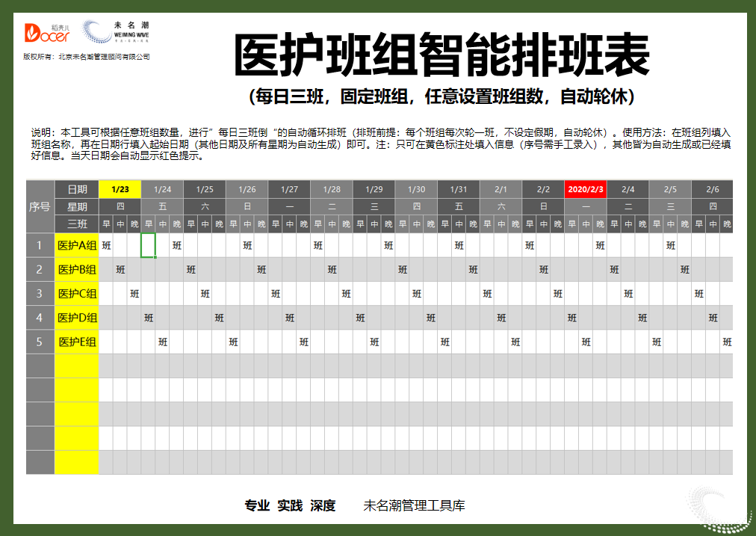Select the yellow start date cell 1/23
Screen dimensions: 756x536
click(120, 189)
